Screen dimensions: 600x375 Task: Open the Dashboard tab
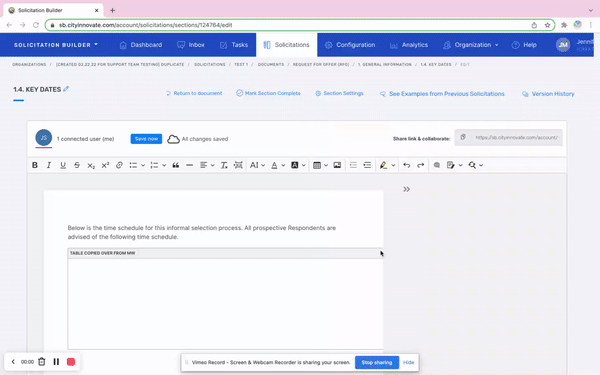coord(140,45)
